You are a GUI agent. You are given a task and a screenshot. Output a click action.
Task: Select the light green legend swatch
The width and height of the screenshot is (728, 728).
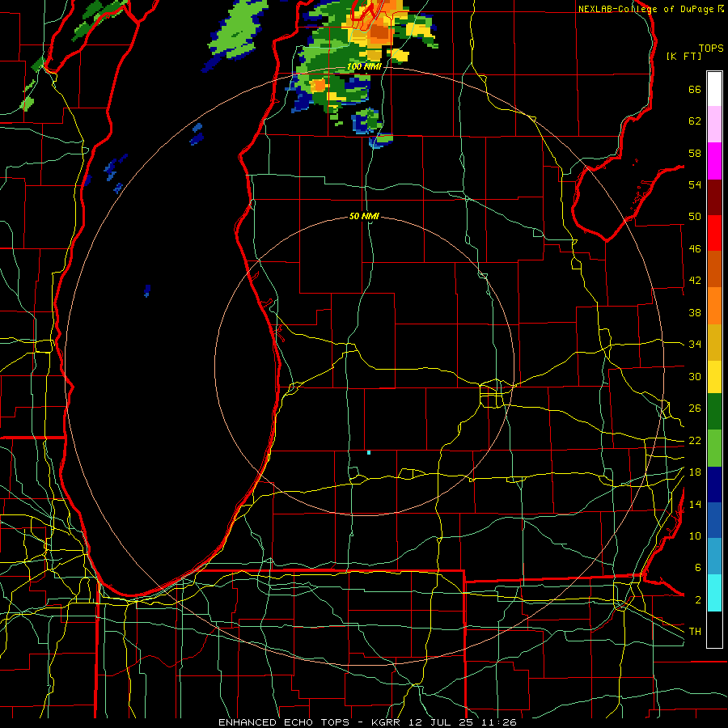(714, 448)
